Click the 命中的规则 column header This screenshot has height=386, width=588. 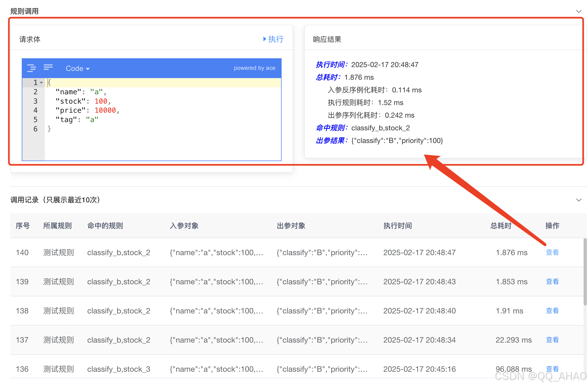pyautogui.click(x=105, y=226)
